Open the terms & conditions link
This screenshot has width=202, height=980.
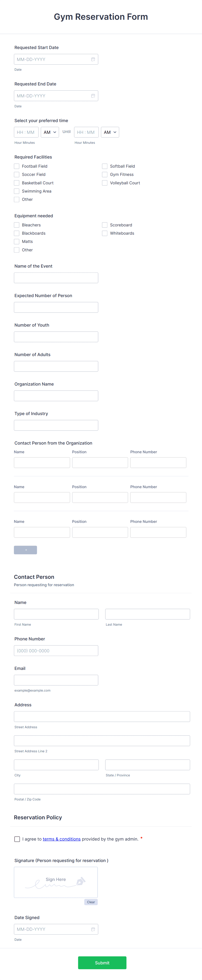click(61, 839)
